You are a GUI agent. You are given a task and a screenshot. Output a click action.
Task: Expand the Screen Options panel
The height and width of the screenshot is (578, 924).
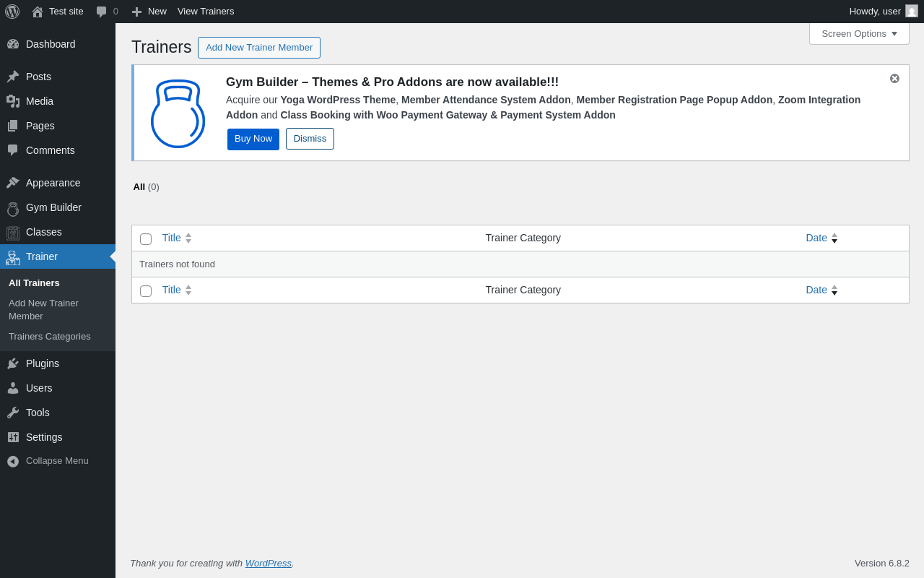click(x=859, y=33)
